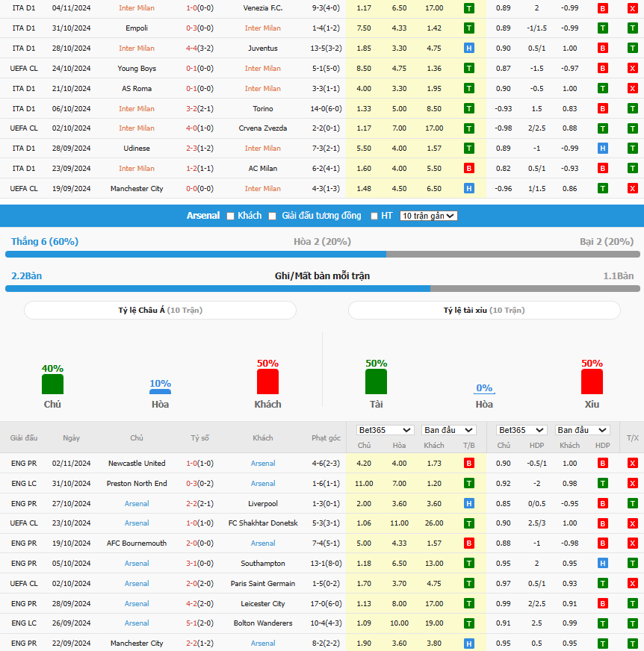Open the Venezia F.C. team link

[x=262, y=8]
